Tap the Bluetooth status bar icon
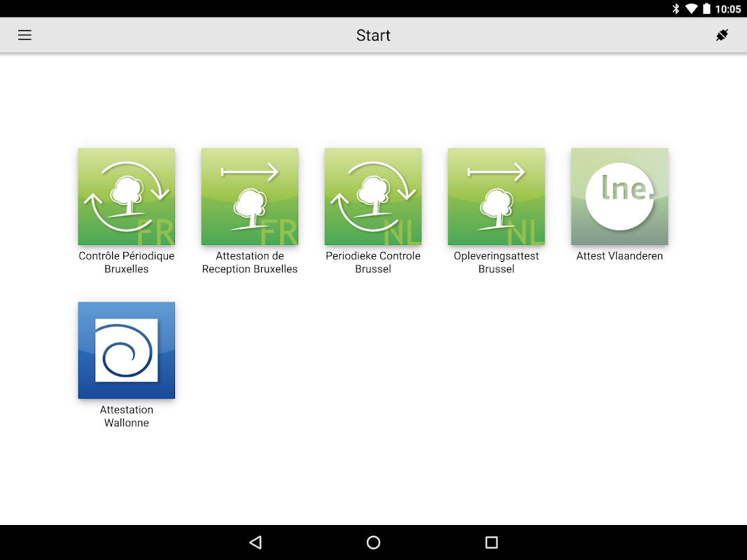Viewport: 747px width, 560px height. click(x=676, y=8)
